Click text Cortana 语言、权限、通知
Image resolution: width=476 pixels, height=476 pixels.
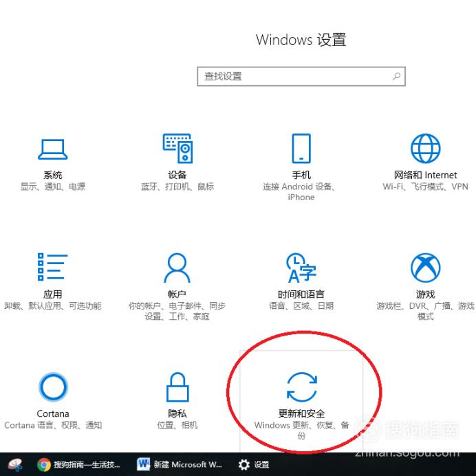pyautogui.click(x=53, y=425)
